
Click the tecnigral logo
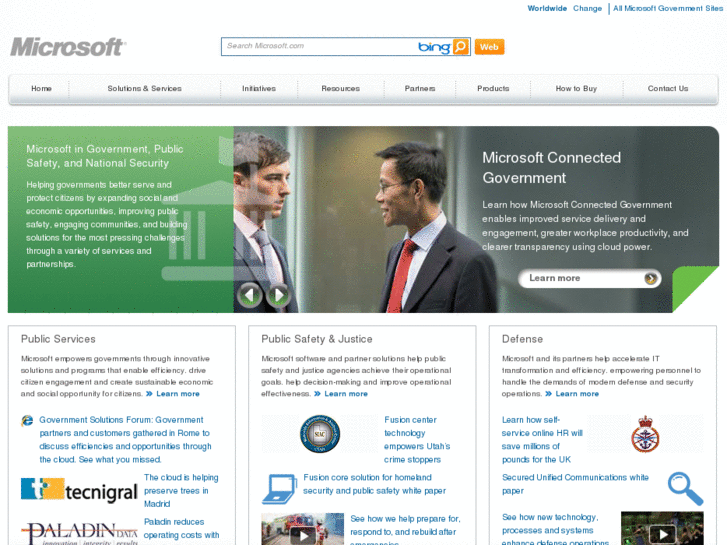79,490
